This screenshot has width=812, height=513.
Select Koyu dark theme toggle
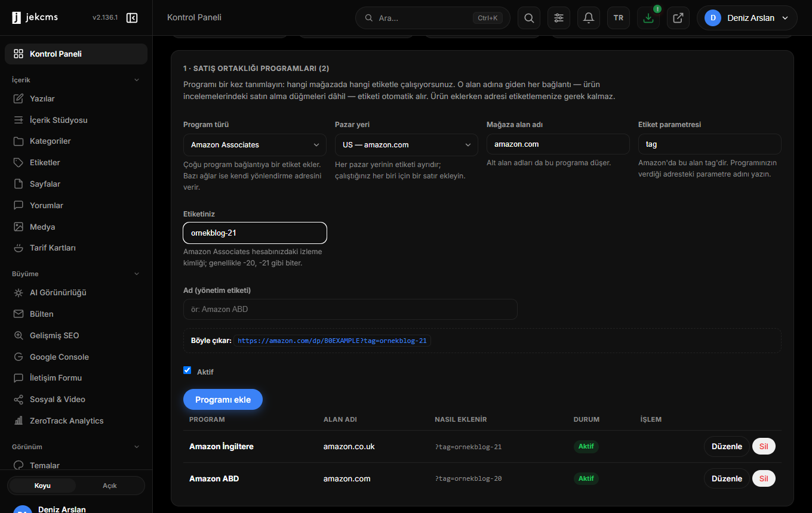pyautogui.click(x=42, y=486)
